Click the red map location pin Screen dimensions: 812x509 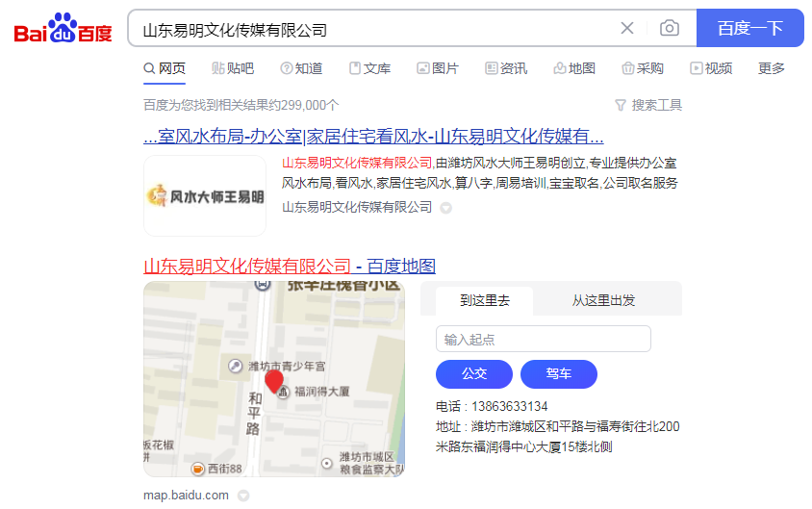(x=274, y=382)
